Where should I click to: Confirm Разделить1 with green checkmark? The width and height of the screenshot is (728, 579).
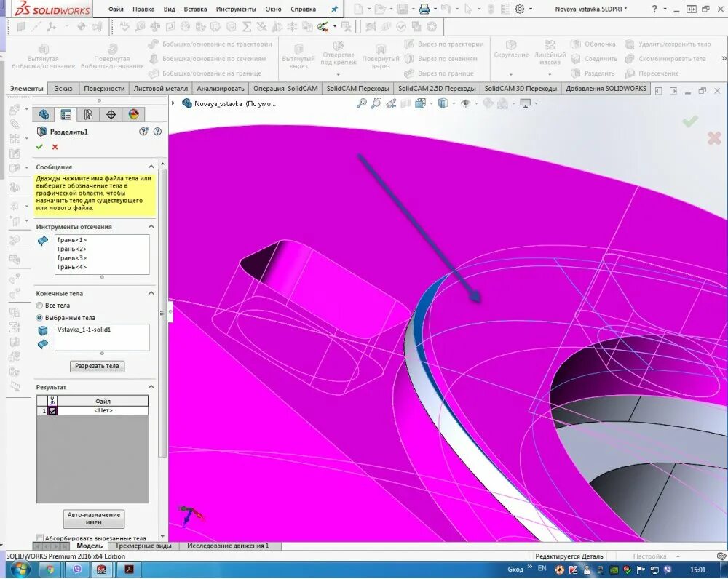40,146
